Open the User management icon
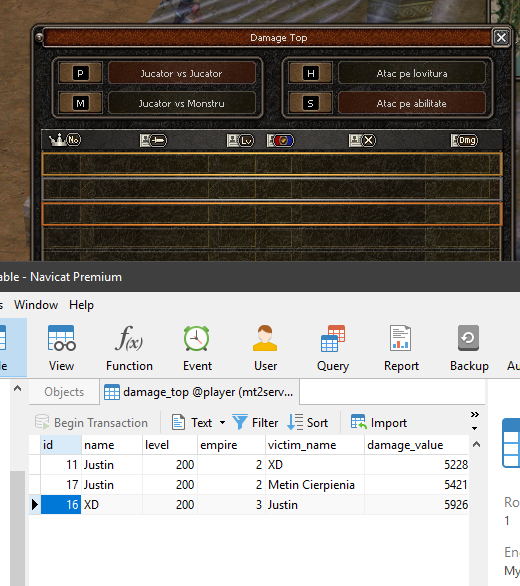Viewport: 520px width, 586px height. click(x=265, y=338)
